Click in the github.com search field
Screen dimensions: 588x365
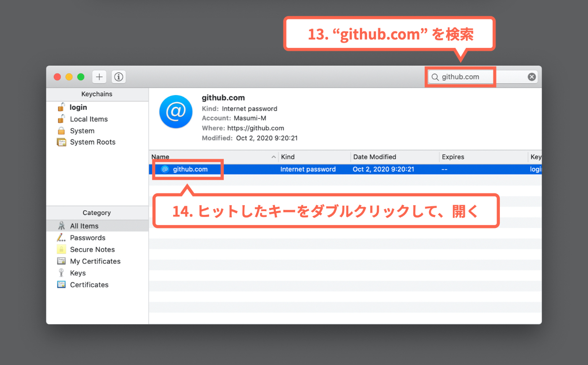tap(483, 77)
